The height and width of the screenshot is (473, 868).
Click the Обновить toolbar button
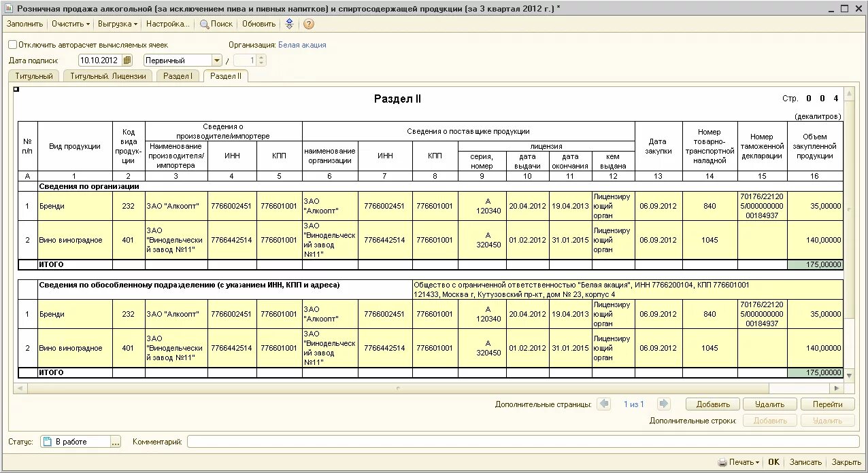pyautogui.click(x=258, y=24)
